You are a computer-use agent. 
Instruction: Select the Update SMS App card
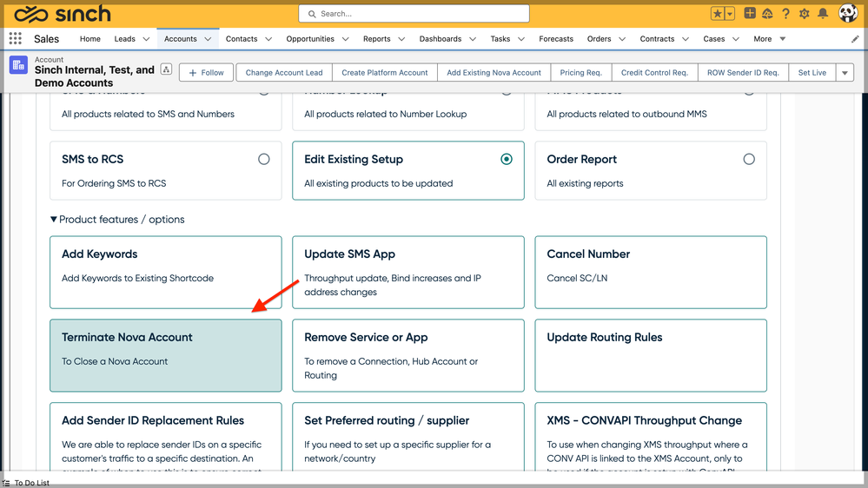click(408, 272)
